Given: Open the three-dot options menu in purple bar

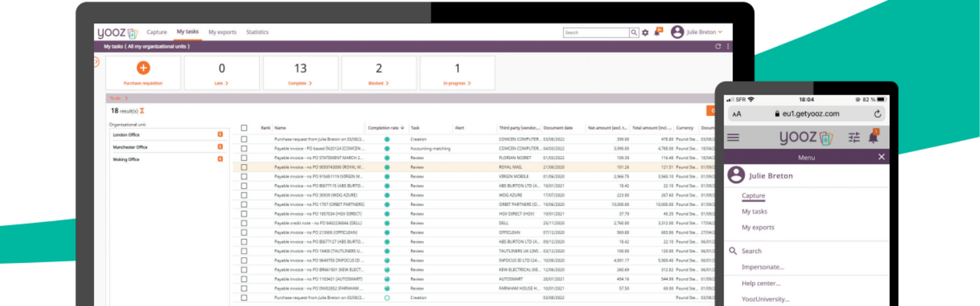Looking at the screenshot, I should point(728,47).
